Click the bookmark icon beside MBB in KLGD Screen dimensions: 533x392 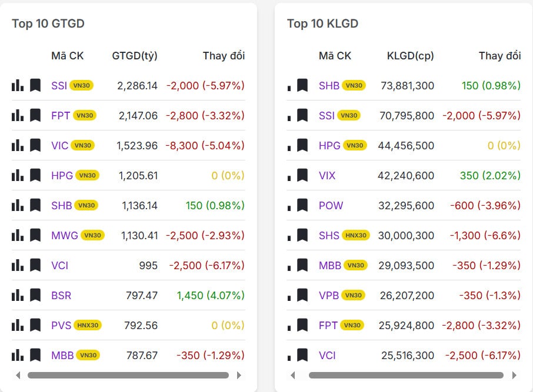(x=304, y=265)
